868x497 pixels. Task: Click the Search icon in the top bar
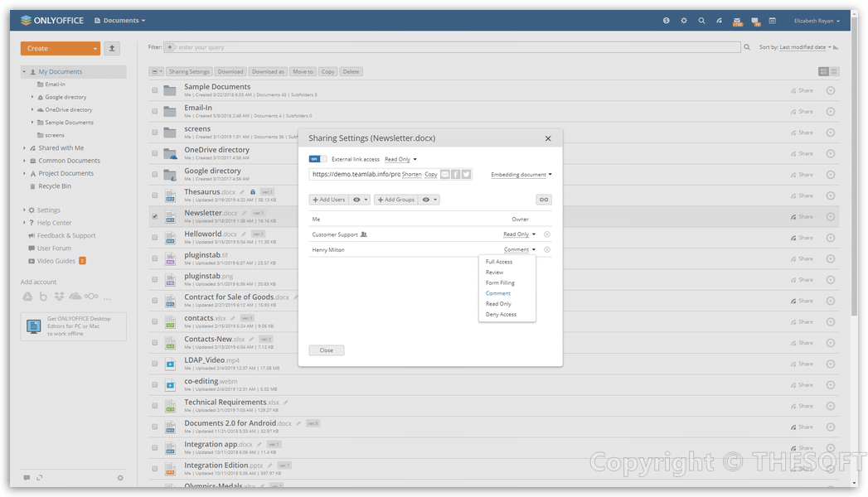coord(701,21)
